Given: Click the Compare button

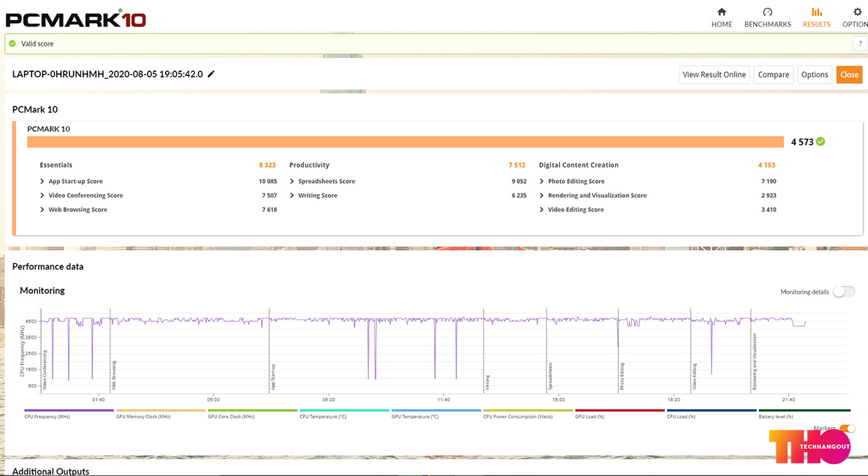Looking at the screenshot, I should point(773,75).
